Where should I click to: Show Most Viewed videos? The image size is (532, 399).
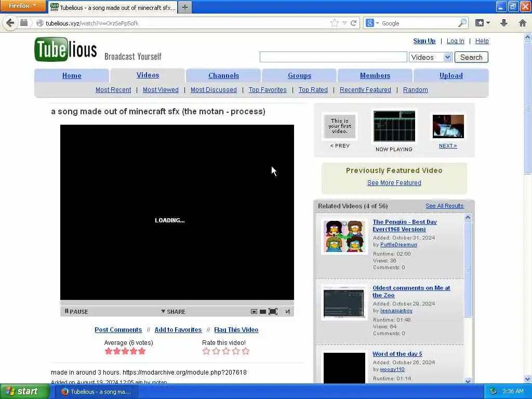click(x=161, y=90)
